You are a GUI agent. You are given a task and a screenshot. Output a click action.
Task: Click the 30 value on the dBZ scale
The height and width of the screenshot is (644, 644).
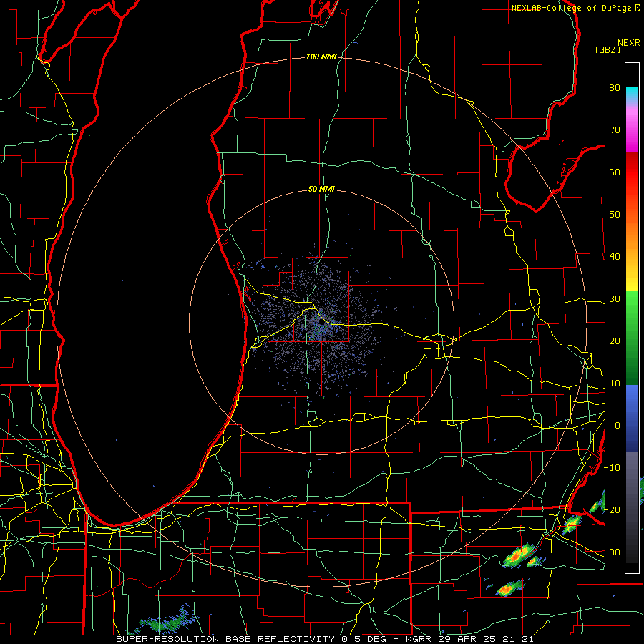[615, 298]
